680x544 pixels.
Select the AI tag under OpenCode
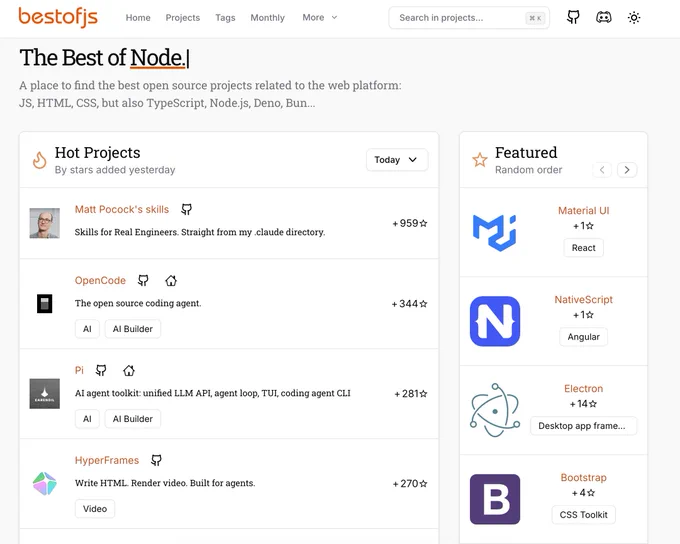[x=87, y=329]
